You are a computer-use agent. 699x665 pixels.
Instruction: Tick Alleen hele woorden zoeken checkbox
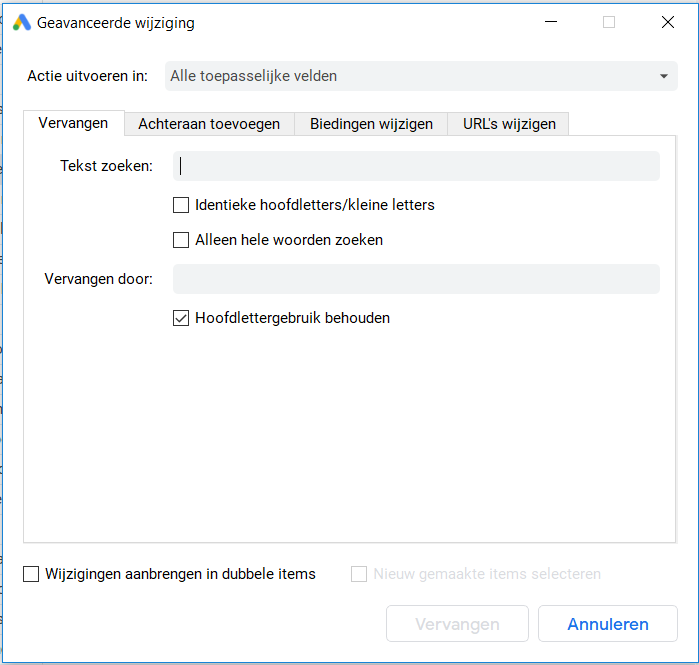181,240
